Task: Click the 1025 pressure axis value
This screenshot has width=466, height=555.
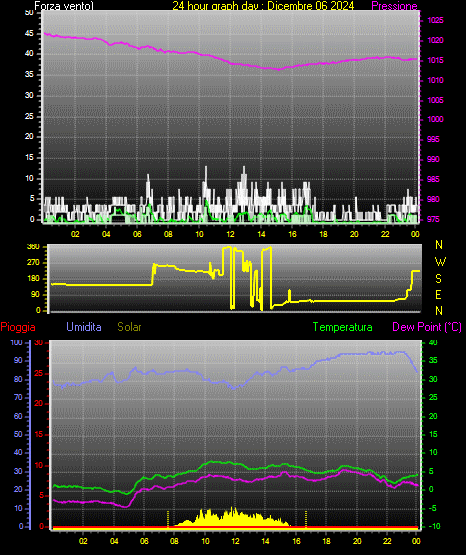Action: click(435, 20)
